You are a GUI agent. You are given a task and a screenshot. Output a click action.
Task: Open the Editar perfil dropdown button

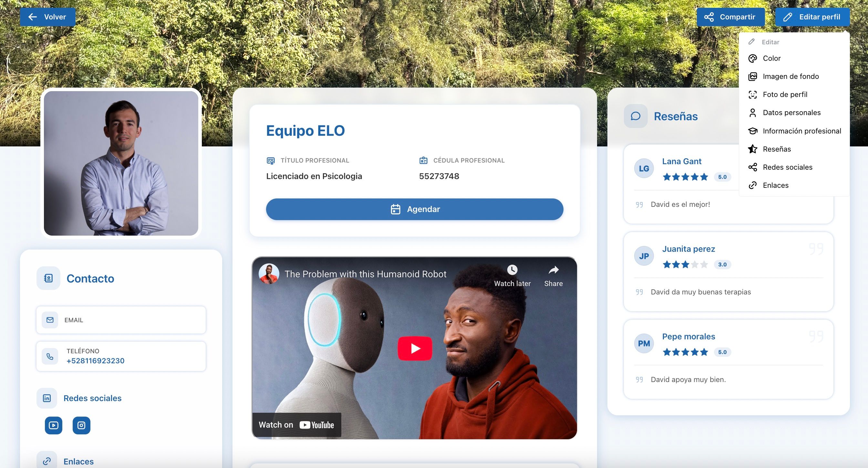pyautogui.click(x=812, y=17)
